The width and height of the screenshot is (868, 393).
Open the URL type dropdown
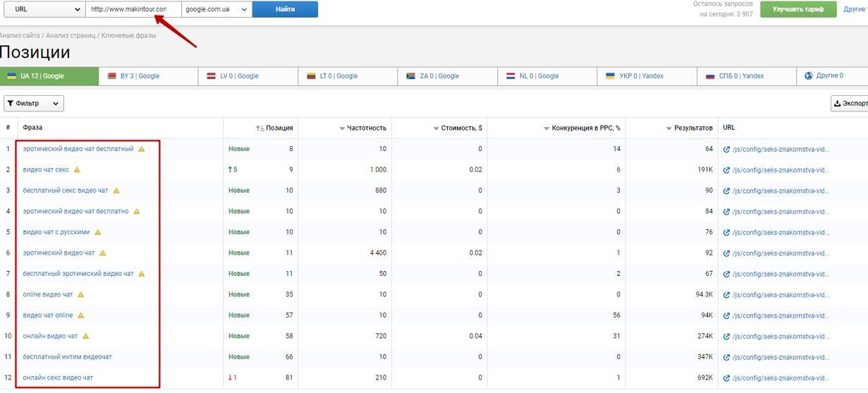tap(44, 9)
